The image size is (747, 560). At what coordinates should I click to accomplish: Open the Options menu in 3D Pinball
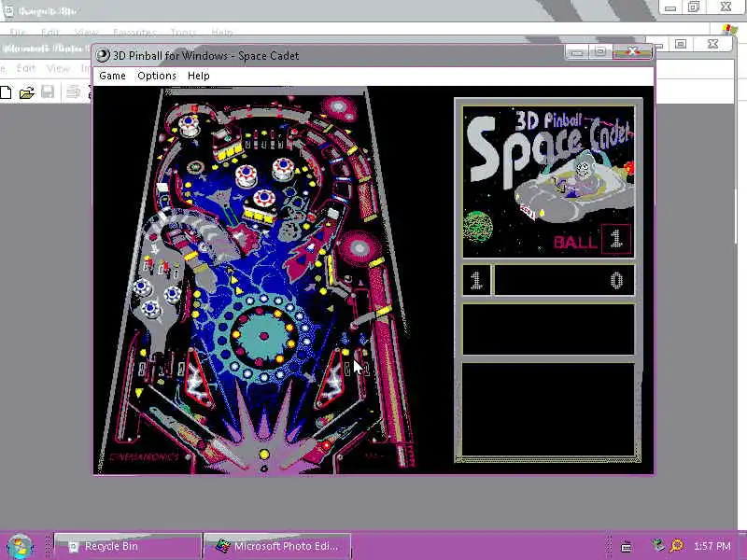157,76
